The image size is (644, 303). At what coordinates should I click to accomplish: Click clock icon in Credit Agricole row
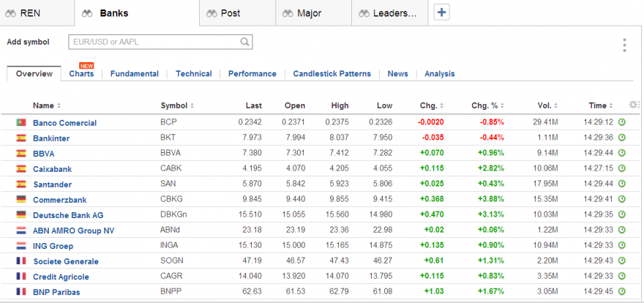click(622, 277)
